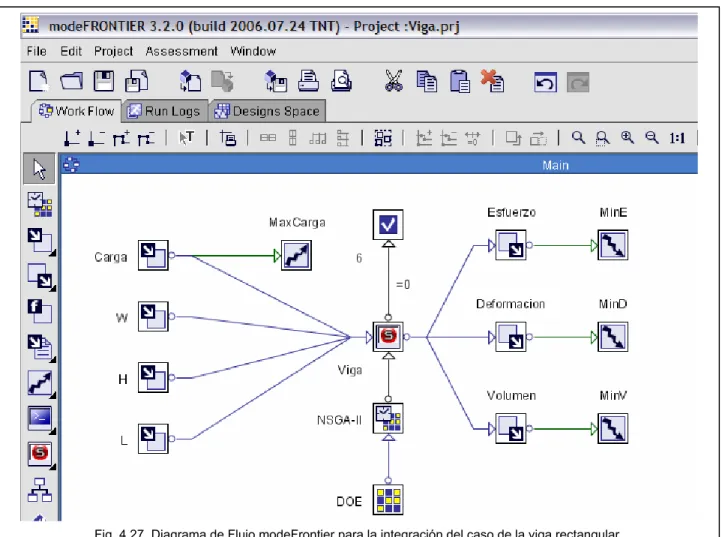Screen dimensions: 722x537
Task: Open print preview with the magnifier page icon
Action: coord(342,82)
